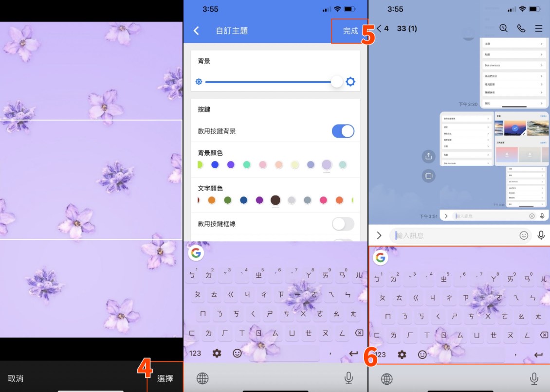Tap the 輸入訊息 message input field
Screen dimensions: 550x392
coord(453,235)
